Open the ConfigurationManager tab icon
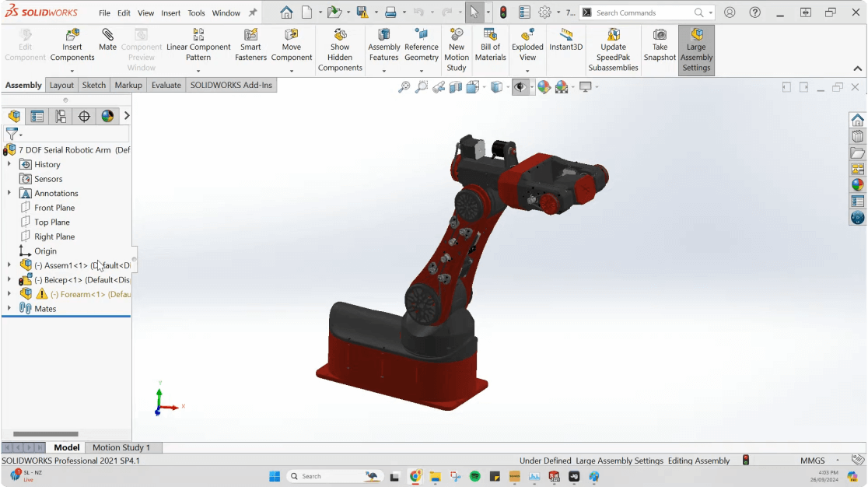The width and height of the screenshot is (868, 487). (x=61, y=116)
